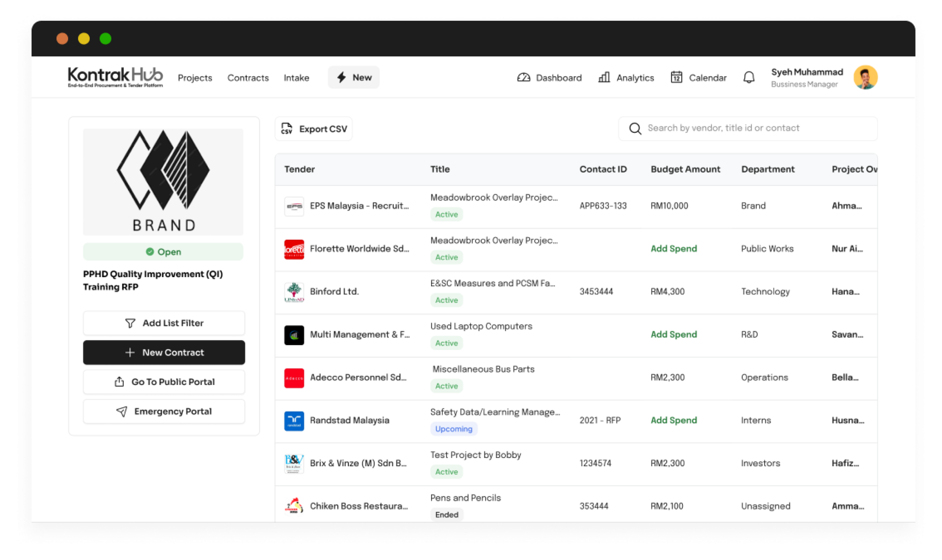Image resolution: width=942 pixels, height=560 pixels.
Task: Click the Open status badge
Action: click(x=163, y=252)
